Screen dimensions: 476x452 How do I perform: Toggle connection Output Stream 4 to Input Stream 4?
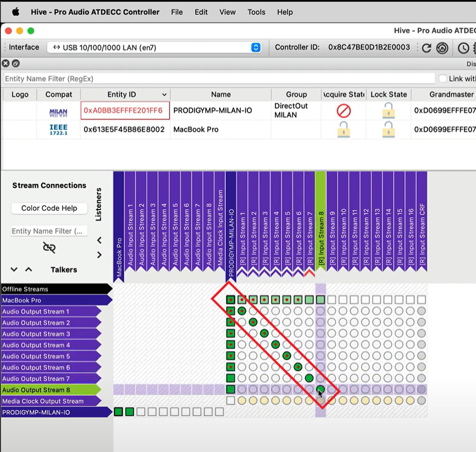coord(275,345)
